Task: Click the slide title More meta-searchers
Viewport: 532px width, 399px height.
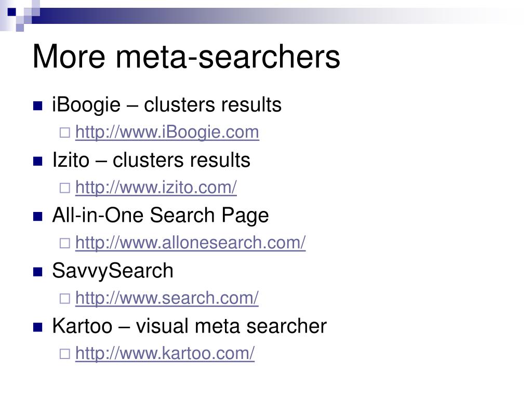Action: click(187, 56)
